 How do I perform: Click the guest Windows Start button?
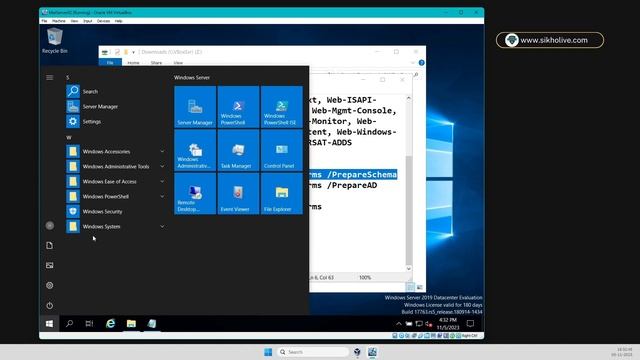(x=49, y=324)
